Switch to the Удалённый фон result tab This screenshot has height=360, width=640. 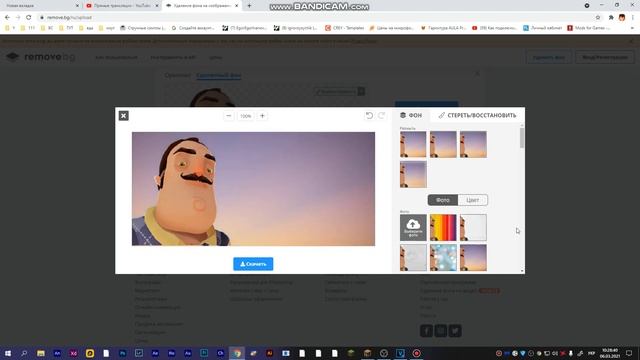click(x=219, y=76)
